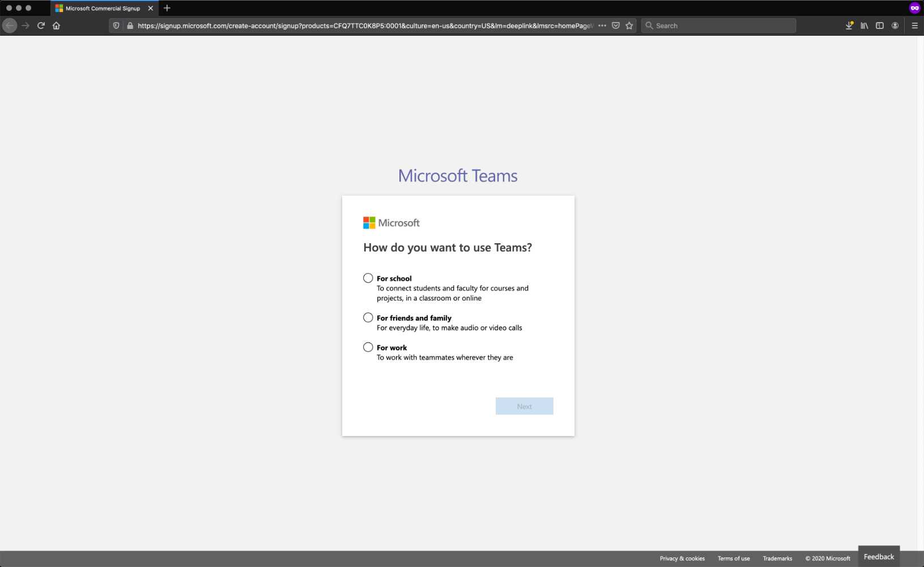The image size is (924, 567).
Task: Click 'To connect students and faculty' description
Action: [453, 293]
